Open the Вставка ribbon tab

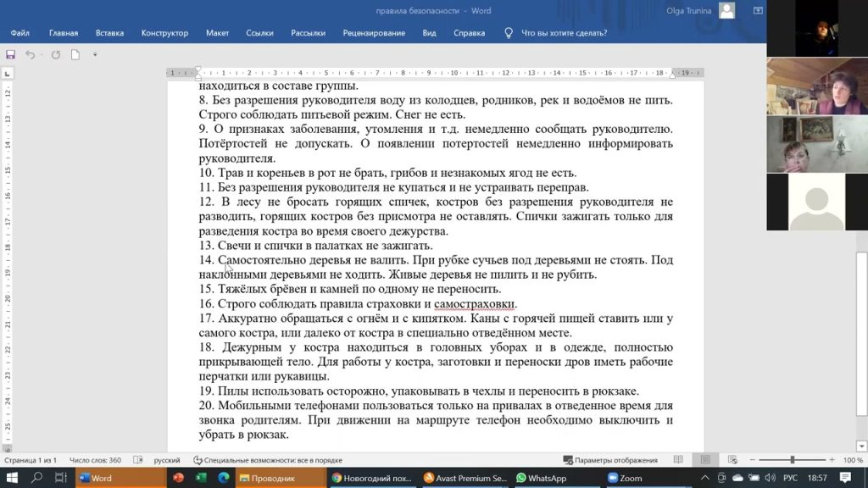point(109,33)
